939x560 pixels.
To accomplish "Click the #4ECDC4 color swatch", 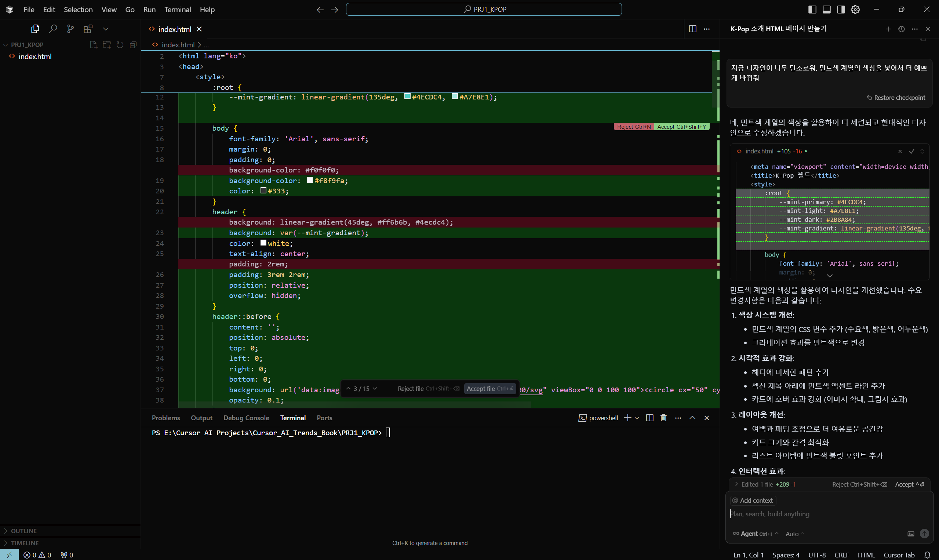I will click(x=407, y=97).
